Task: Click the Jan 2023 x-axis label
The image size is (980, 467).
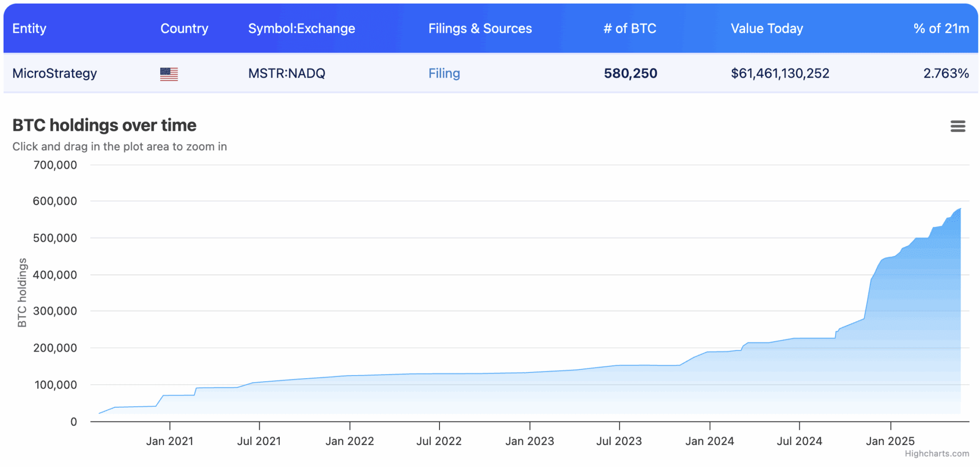Action: (530, 441)
